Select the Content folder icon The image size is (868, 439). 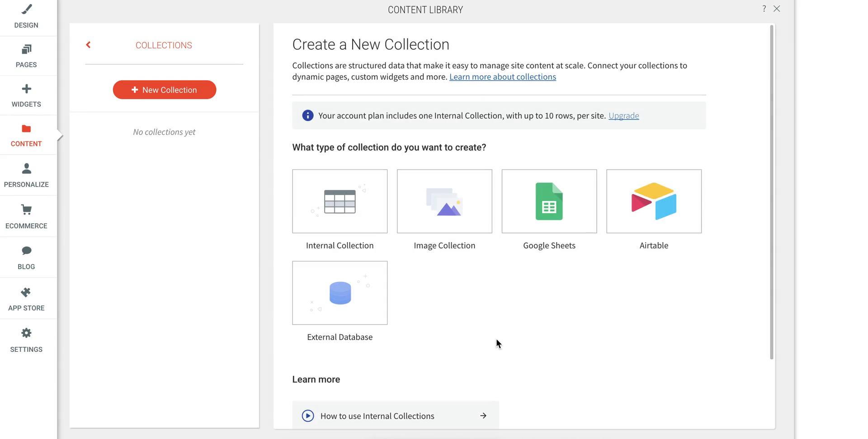pyautogui.click(x=26, y=129)
